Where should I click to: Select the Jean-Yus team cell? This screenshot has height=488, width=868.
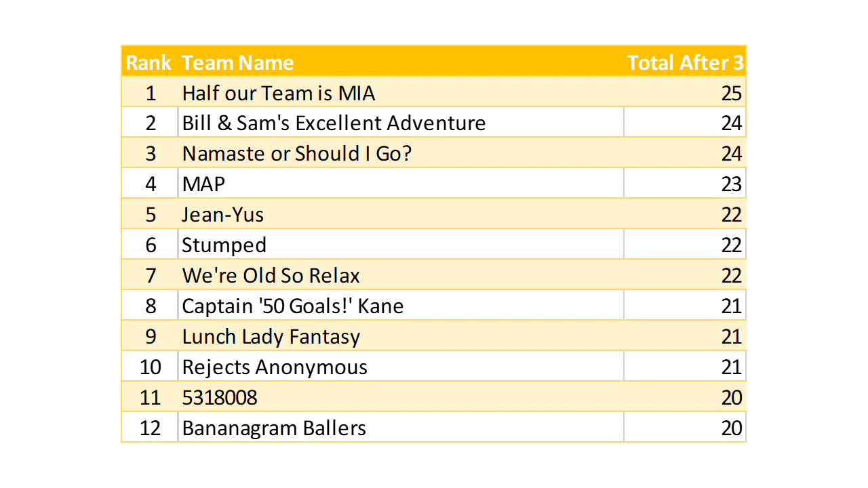(x=223, y=215)
